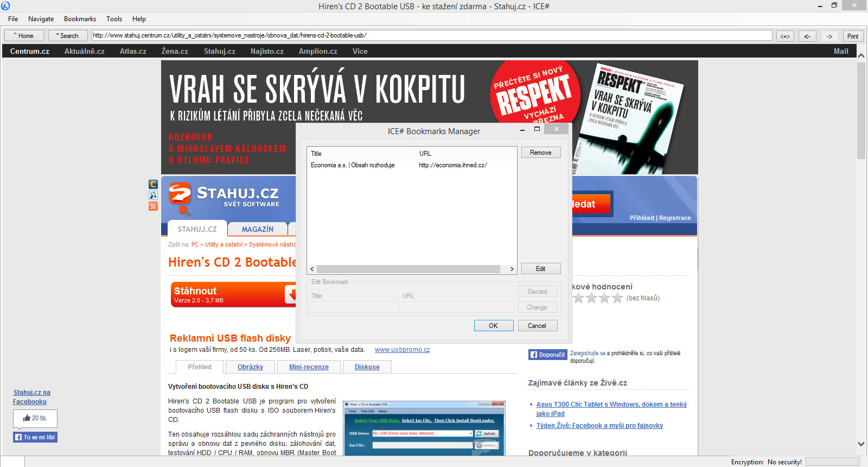Switch to the Přehled tab
The image size is (868, 467).
200,367
